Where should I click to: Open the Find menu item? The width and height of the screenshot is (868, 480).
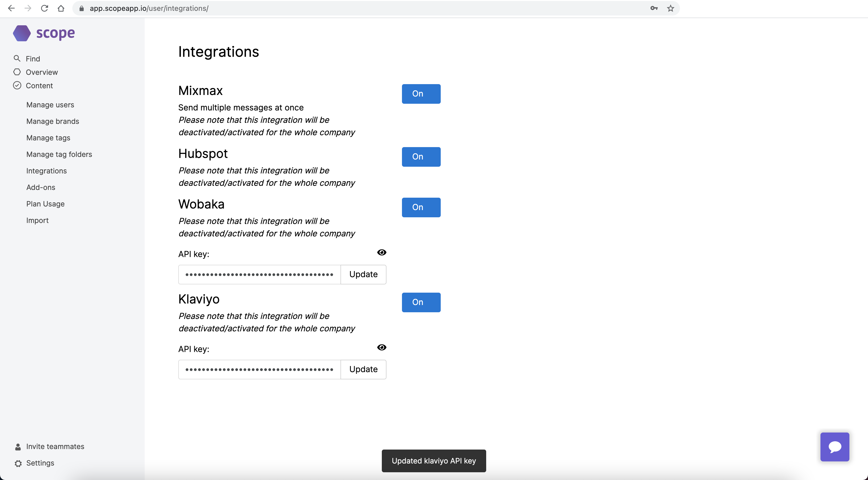click(x=33, y=59)
